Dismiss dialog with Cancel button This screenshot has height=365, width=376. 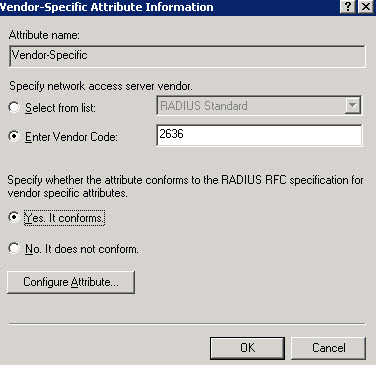pyautogui.click(x=329, y=348)
